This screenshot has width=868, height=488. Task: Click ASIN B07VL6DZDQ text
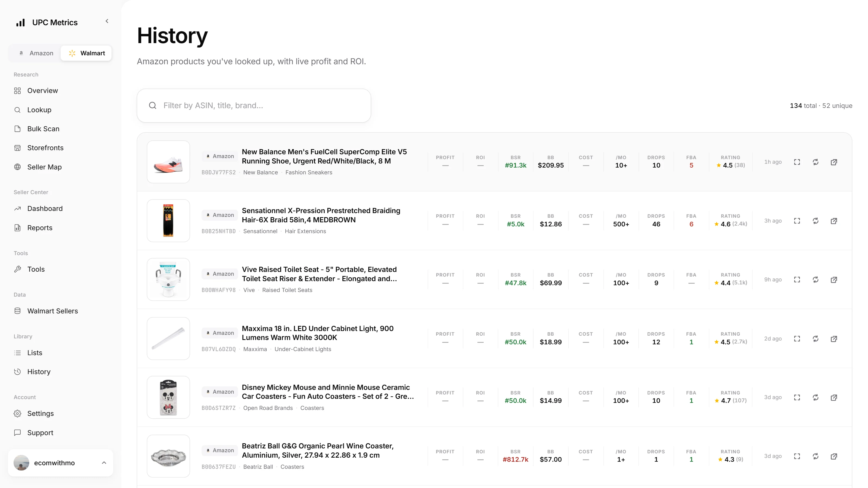click(219, 349)
